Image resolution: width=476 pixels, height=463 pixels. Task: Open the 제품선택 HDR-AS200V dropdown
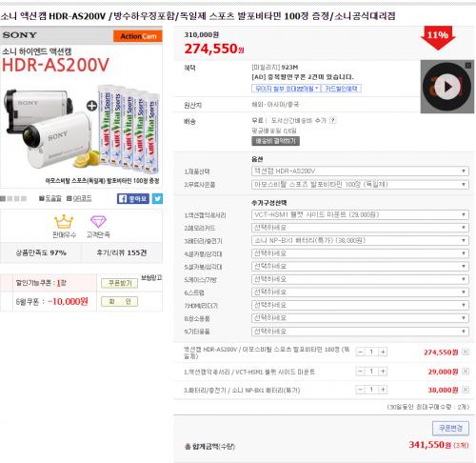coord(360,171)
